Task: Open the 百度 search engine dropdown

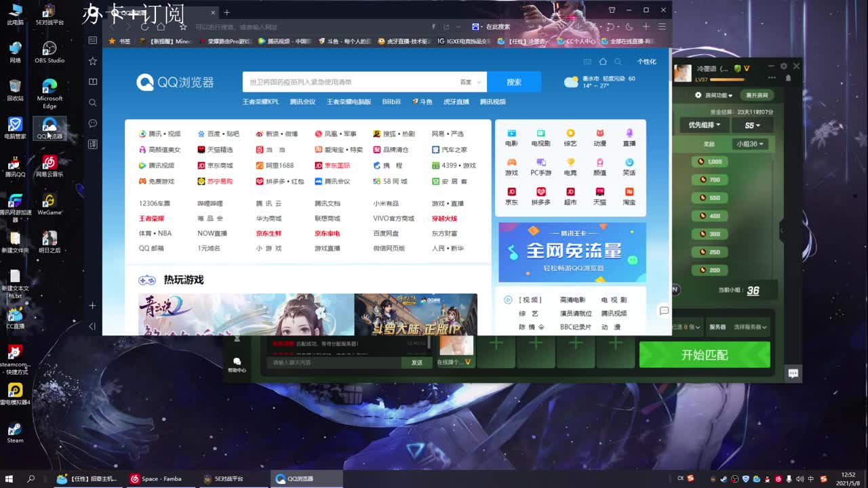Action: (471, 82)
